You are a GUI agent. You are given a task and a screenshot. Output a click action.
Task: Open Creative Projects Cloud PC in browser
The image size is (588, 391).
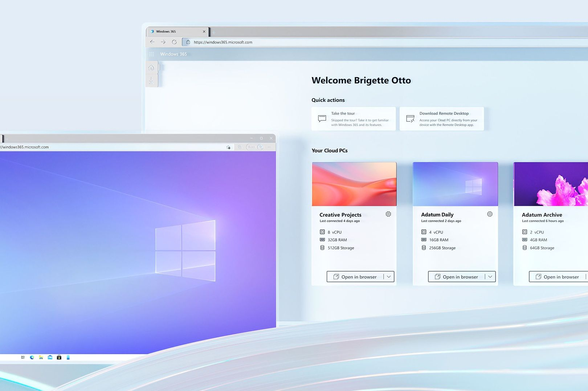click(356, 277)
